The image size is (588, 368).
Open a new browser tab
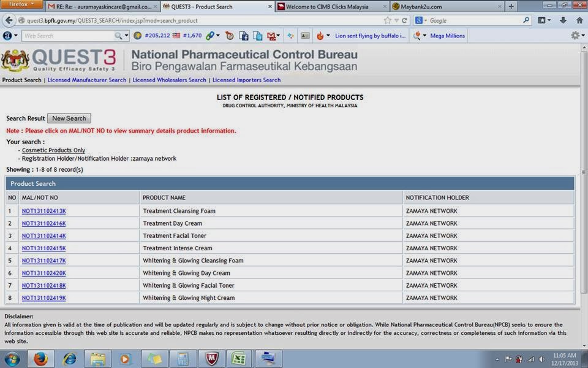[511, 6]
